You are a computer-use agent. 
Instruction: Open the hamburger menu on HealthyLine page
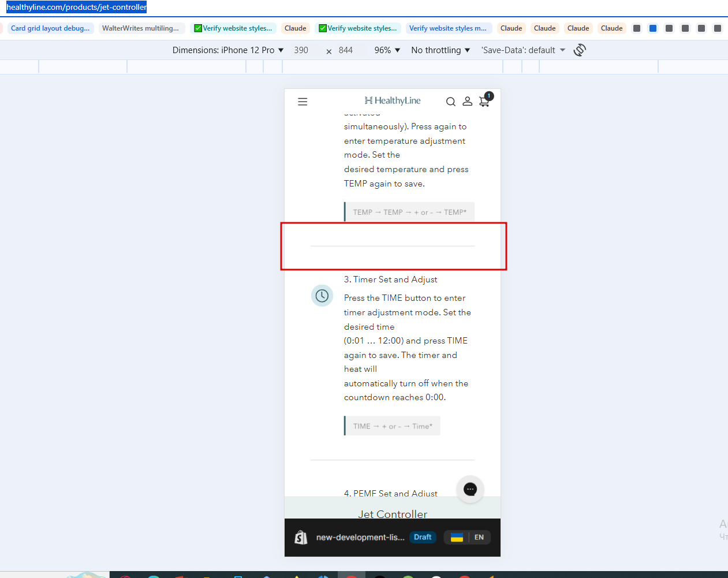coord(303,102)
